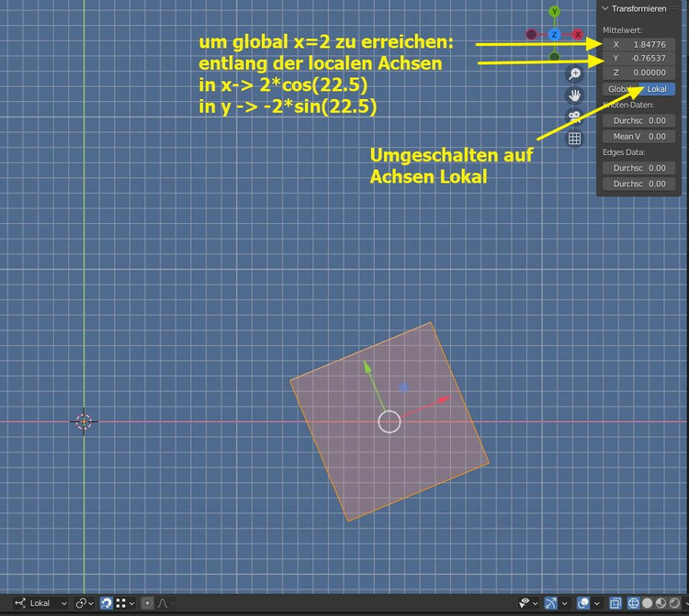Click the 3D cursor at the origin
Image resolution: width=689 pixels, height=616 pixels.
(84, 421)
